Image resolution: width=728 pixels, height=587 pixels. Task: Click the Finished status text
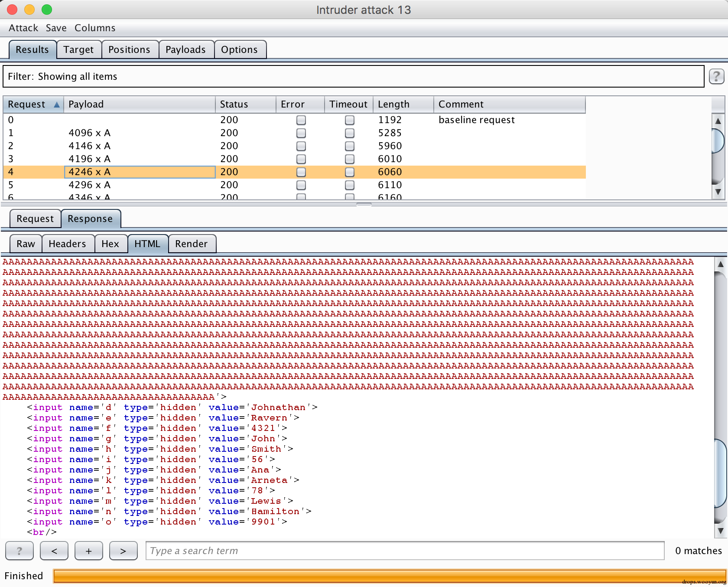pos(24,576)
